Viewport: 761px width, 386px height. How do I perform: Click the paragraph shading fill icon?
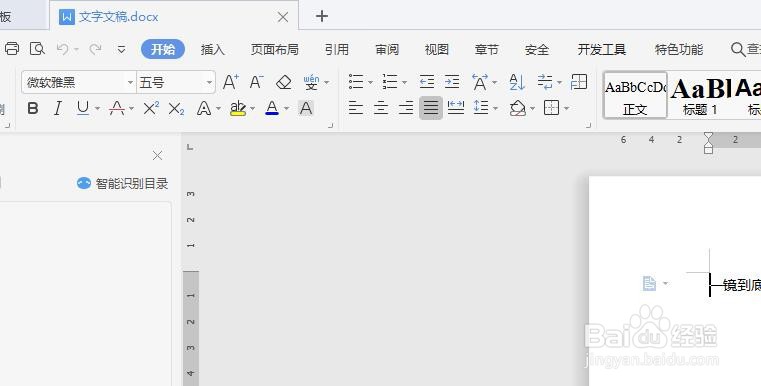518,108
